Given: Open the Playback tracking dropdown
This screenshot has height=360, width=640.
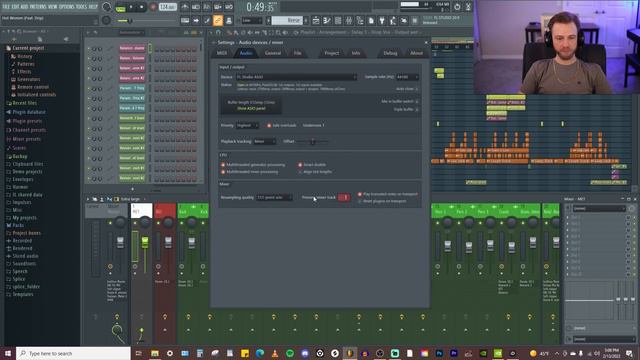Looking at the screenshot, I should pos(264,141).
